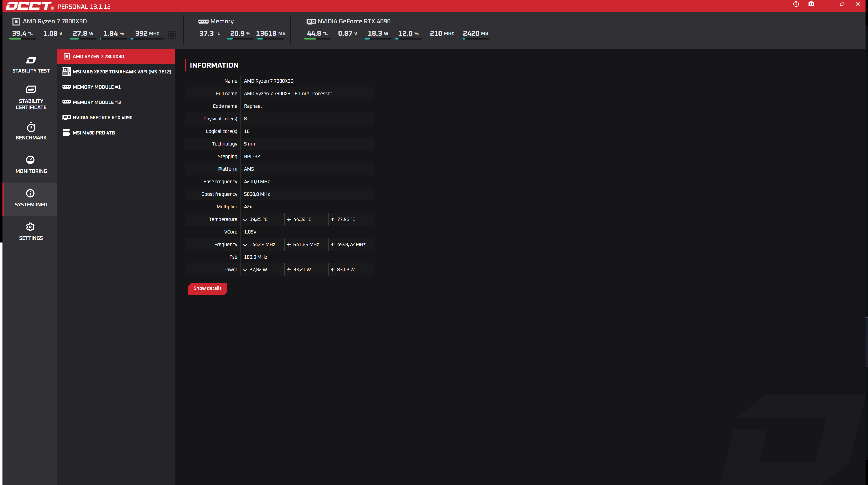Viewport: 868px width, 485px height.
Task: Click the memory usage 20.9 % bar
Action: tap(240, 39)
